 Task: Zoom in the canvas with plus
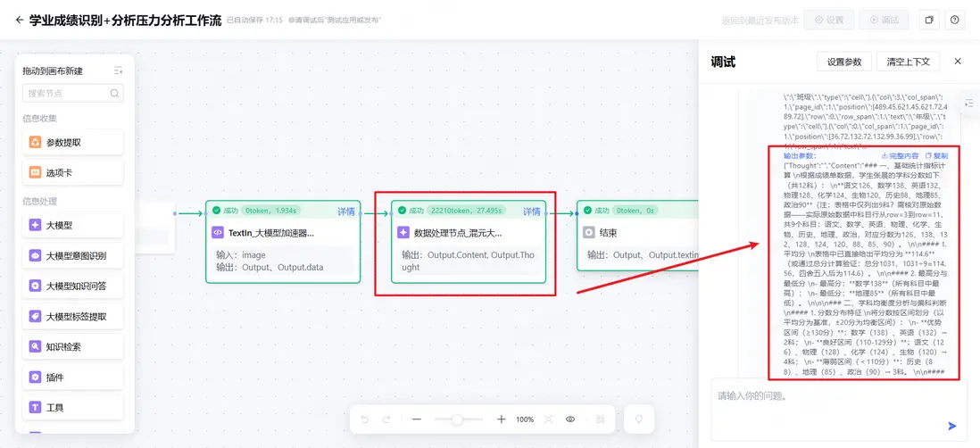pos(501,419)
